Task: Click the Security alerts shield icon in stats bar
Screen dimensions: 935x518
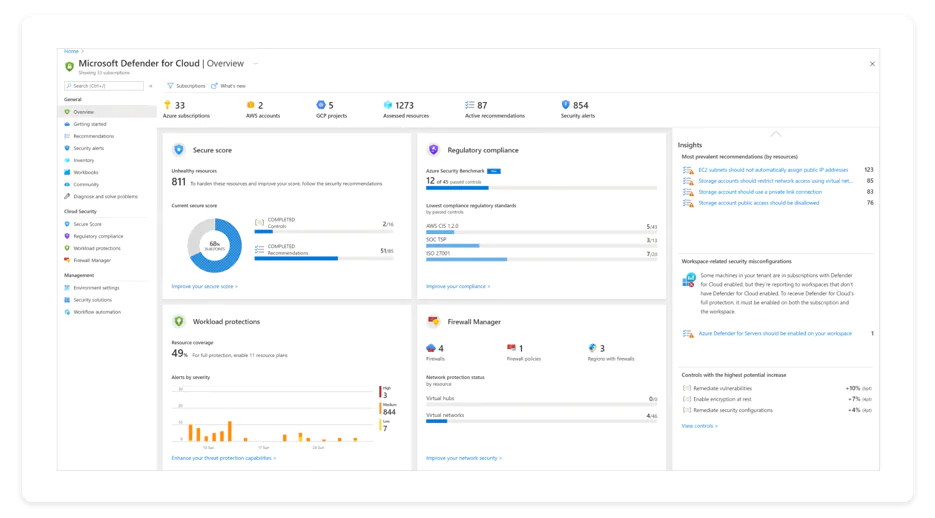Action: click(565, 105)
